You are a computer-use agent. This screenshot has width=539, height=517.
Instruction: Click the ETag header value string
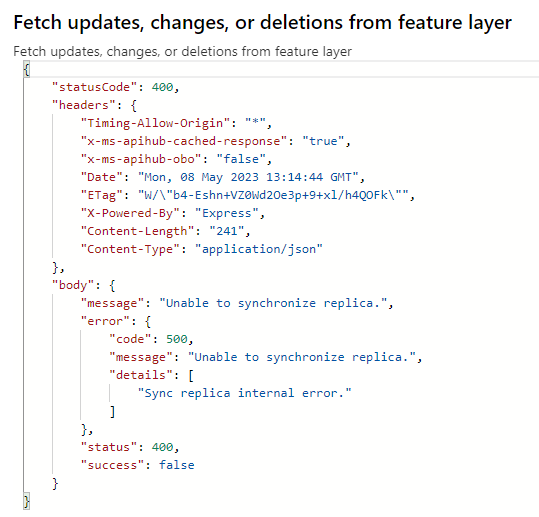(273, 195)
